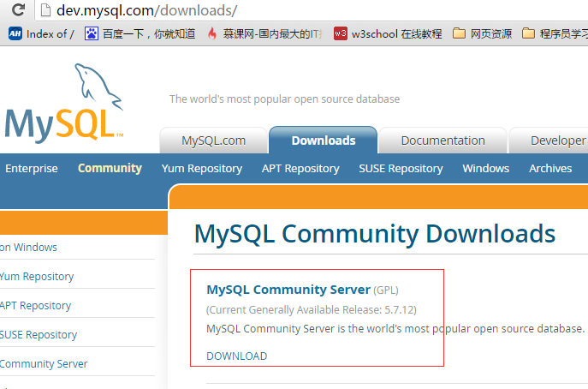Open Yum Repository in the nav bar
This screenshot has height=389, width=588.
pyautogui.click(x=202, y=169)
